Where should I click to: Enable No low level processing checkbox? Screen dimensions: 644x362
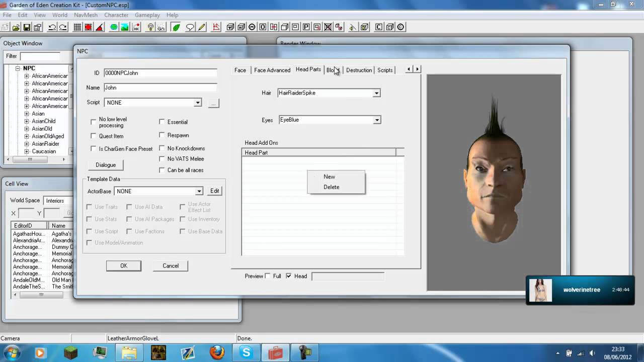coord(93,122)
